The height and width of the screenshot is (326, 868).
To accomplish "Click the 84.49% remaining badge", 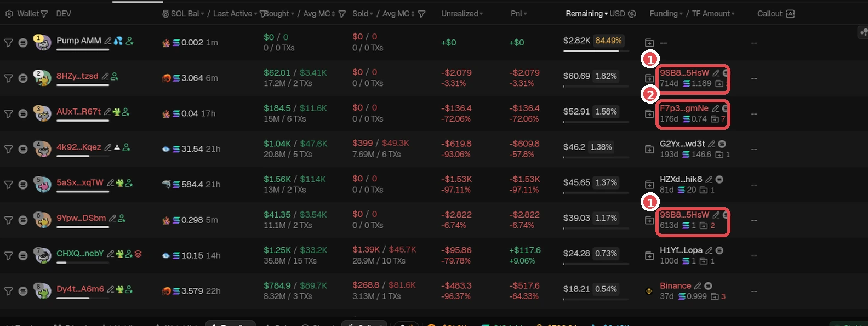I will pyautogui.click(x=608, y=41).
